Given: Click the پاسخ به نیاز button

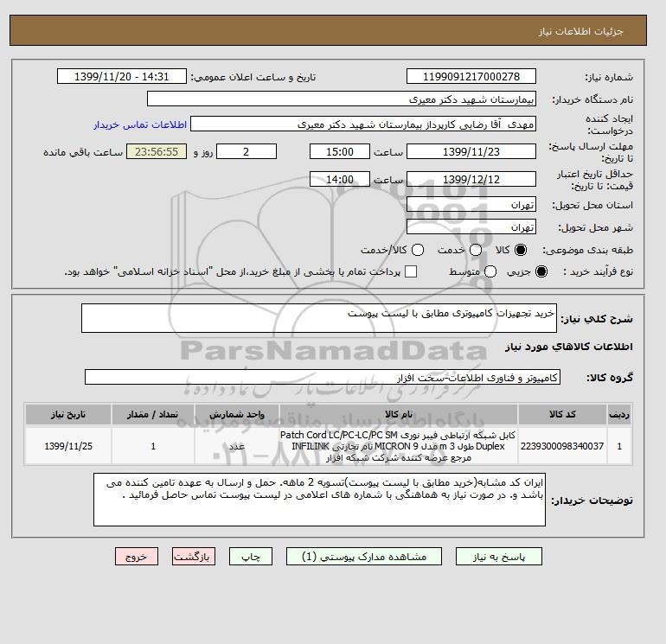Looking at the screenshot, I should (499, 556).
